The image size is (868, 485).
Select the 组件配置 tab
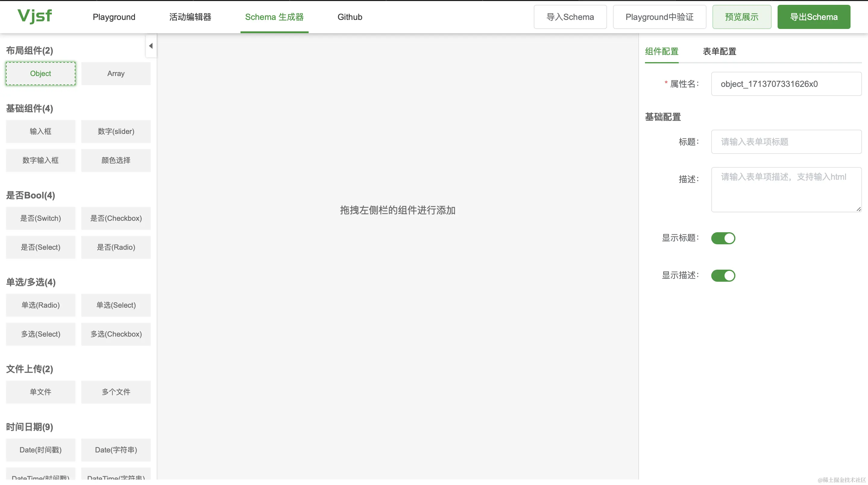tap(661, 52)
